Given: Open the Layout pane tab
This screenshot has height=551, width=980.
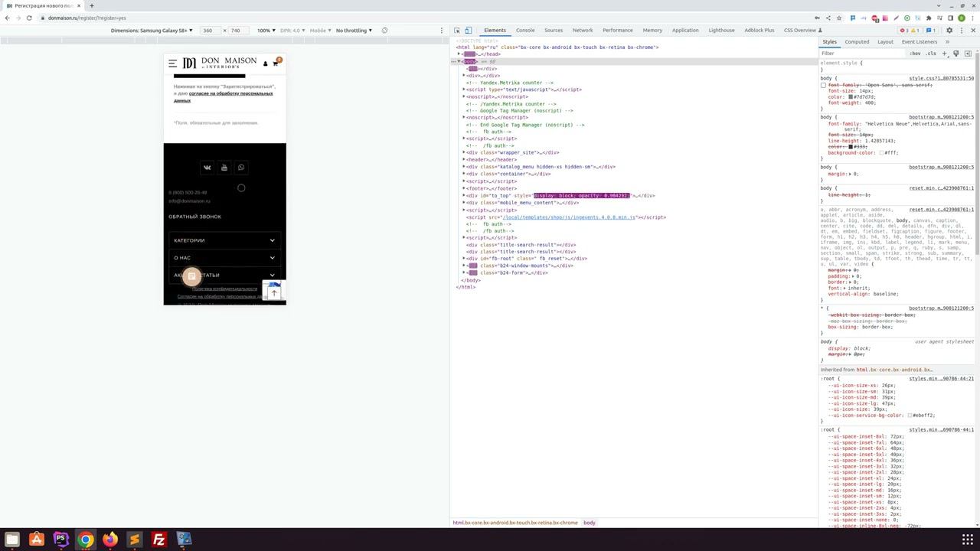Looking at the screenshot, I should tap(885, 42).
